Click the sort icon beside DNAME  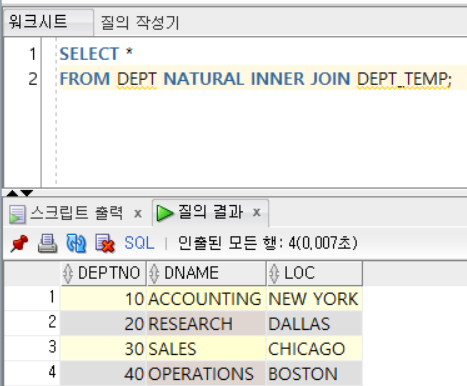(154, 274)
